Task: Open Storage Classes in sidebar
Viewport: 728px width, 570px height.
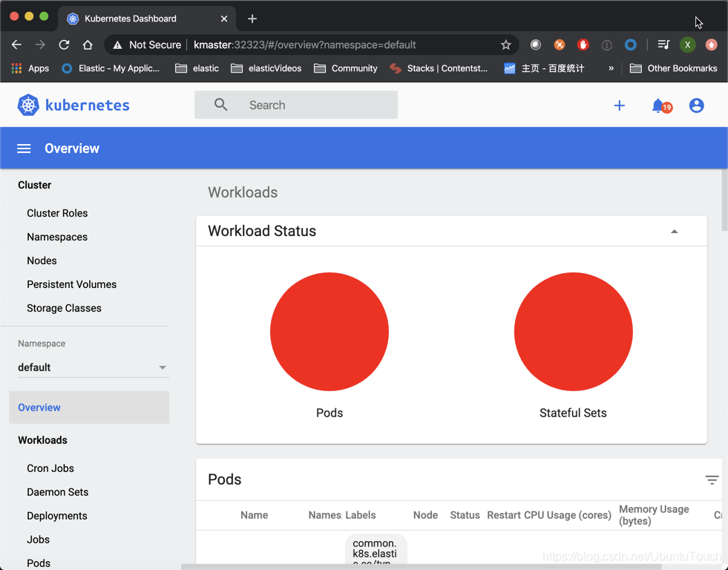Action: [x=64, y=308]
